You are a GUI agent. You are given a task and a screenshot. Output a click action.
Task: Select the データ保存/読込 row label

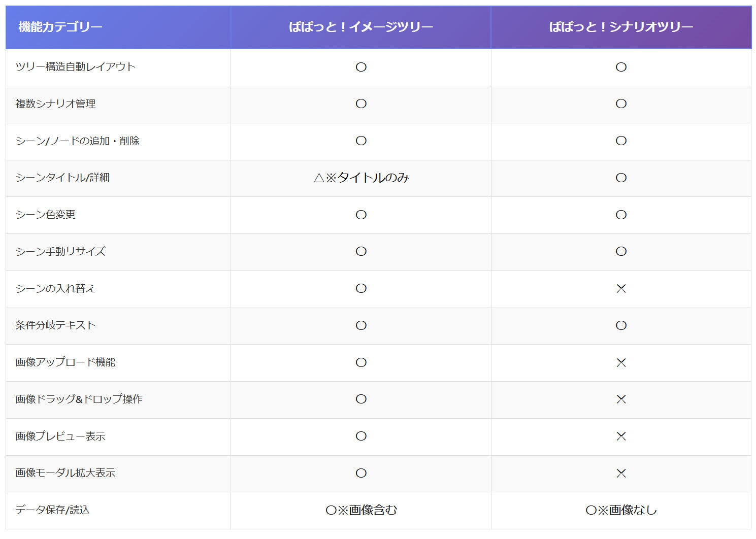pos(52,510)
